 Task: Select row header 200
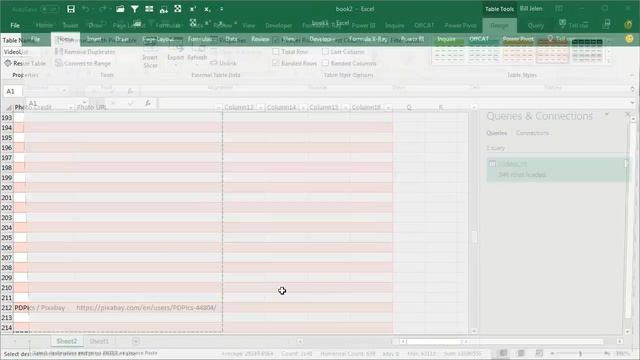(x=7, y=188)
